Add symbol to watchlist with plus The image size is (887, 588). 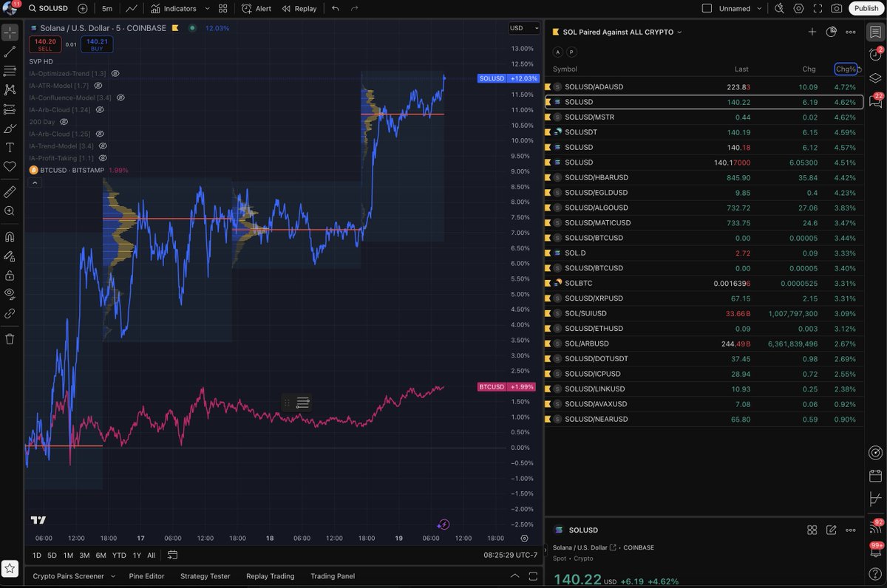(x=812, y=32)
